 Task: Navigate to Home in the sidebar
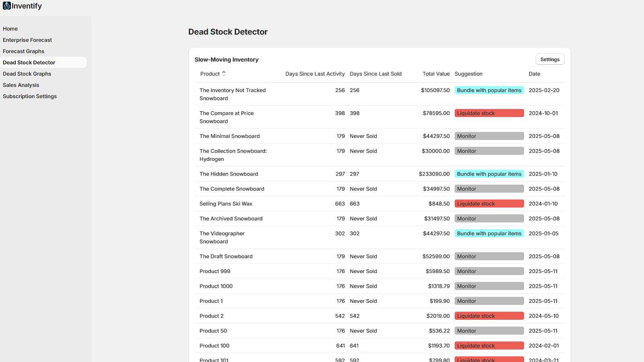tap(10, 29)
